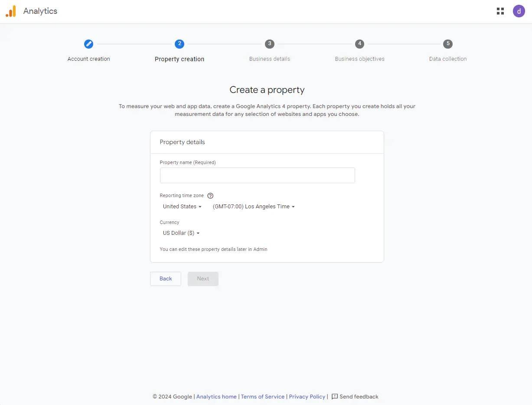Click the Google Analytics logo icon
The width and height of the screenshot is (532, 405).
(11, 11)
